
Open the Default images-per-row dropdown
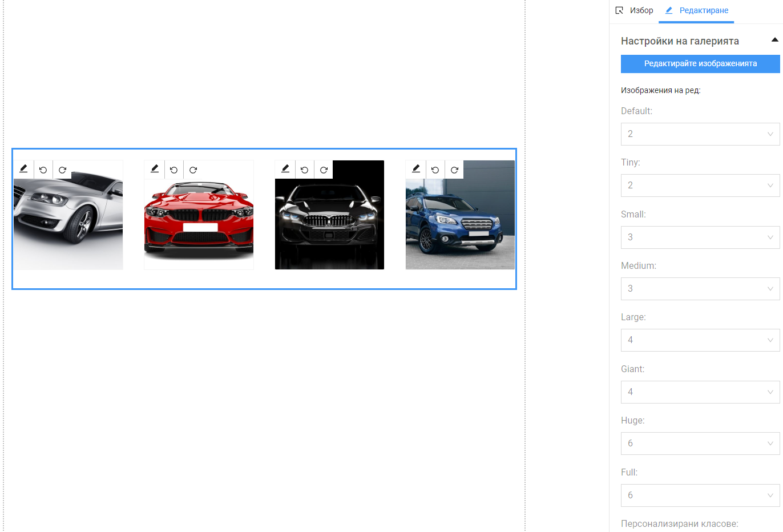coord(700,134)
